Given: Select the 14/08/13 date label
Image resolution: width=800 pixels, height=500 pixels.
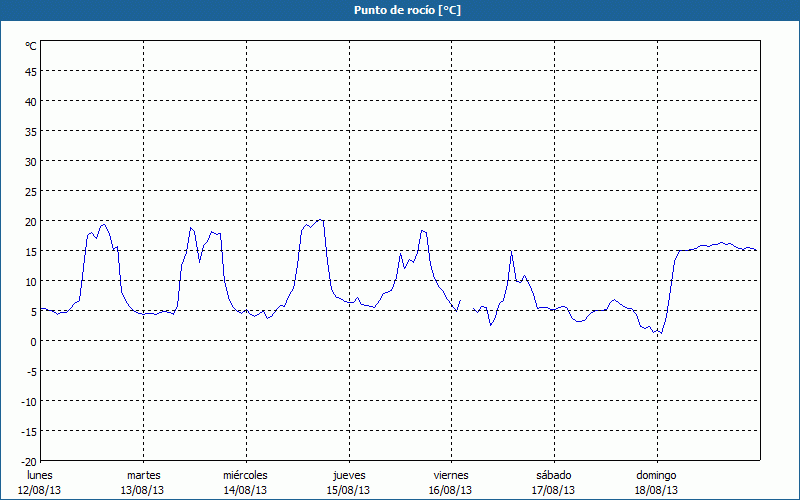Looking at the screenshot, I should click(x=245, y=490).
